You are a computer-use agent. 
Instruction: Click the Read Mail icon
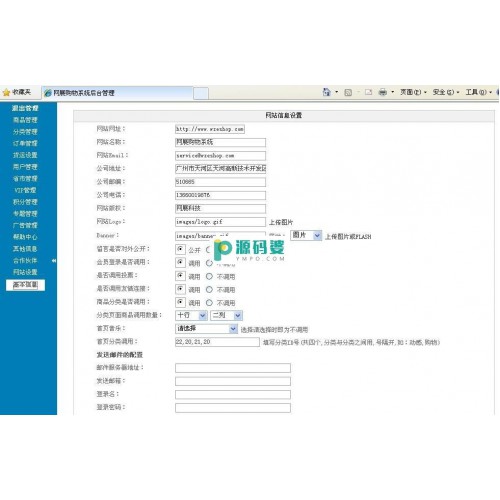click(x=368, y=92)
